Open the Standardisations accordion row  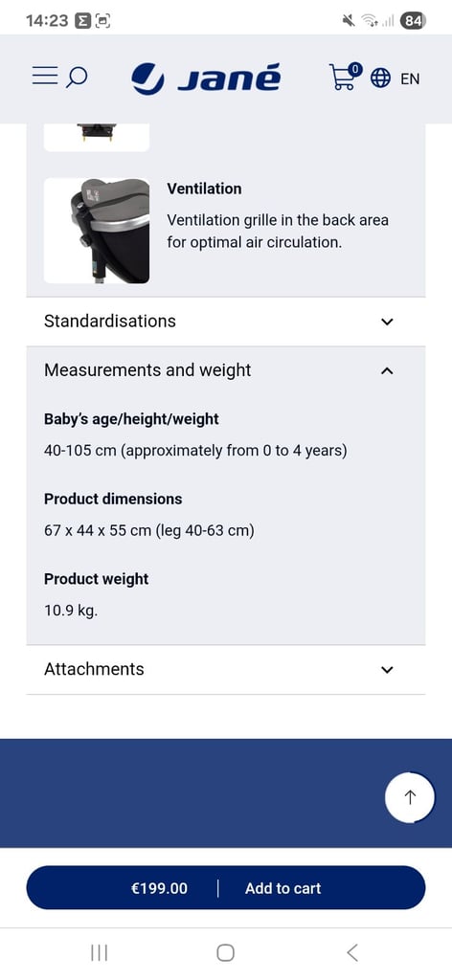click(226, 322)
